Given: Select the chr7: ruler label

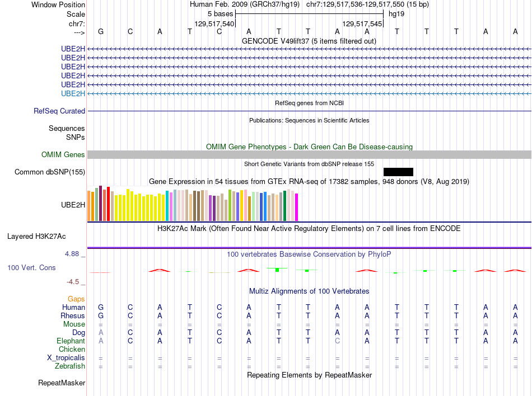Looking at the screenshot, I should coord(77,23).
